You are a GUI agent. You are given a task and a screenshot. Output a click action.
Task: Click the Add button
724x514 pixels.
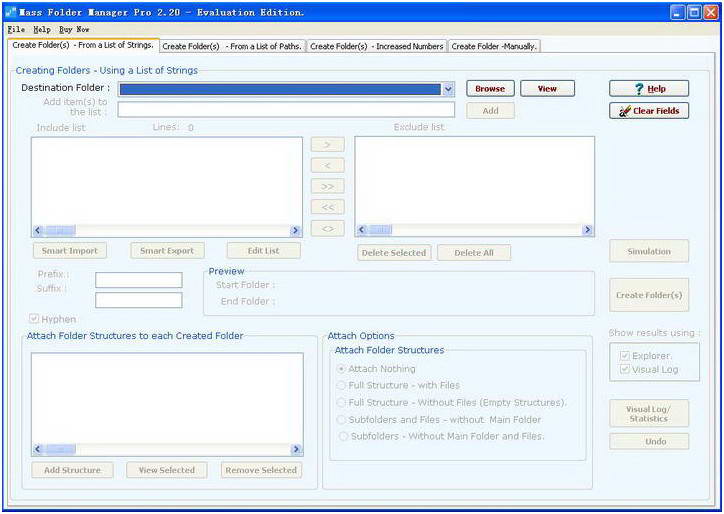pyautogui.click(x=490, y=111)
